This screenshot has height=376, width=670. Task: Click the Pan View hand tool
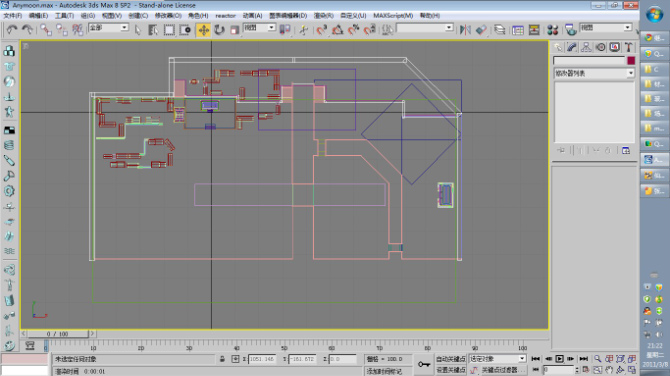pos(609,370)
